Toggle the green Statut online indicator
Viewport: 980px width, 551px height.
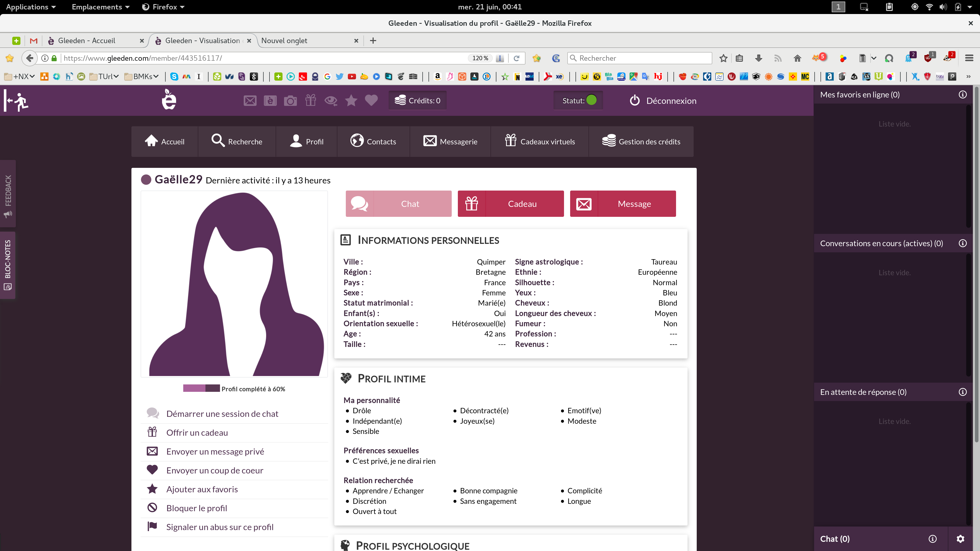(592, 101)
